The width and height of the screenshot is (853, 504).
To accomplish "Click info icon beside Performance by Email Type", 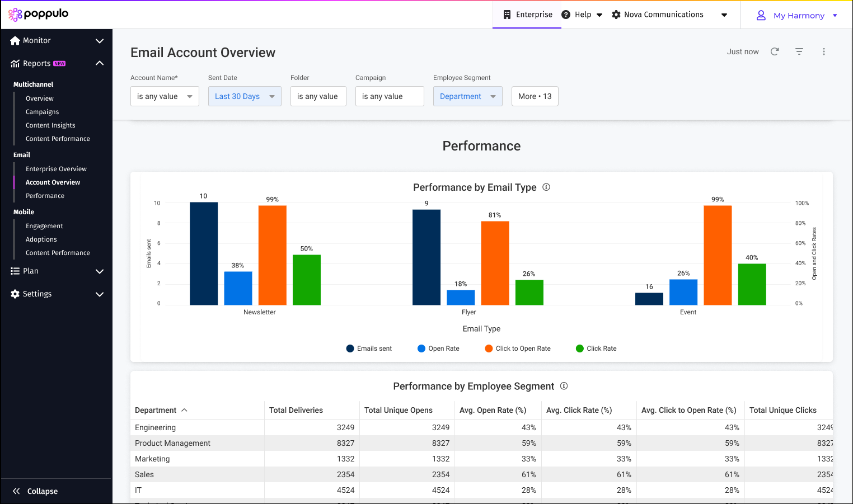I will click(x=546, y=187).
